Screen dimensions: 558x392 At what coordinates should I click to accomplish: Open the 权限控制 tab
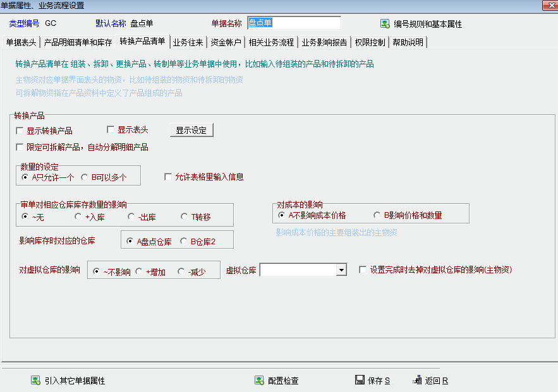click(370, 43)
